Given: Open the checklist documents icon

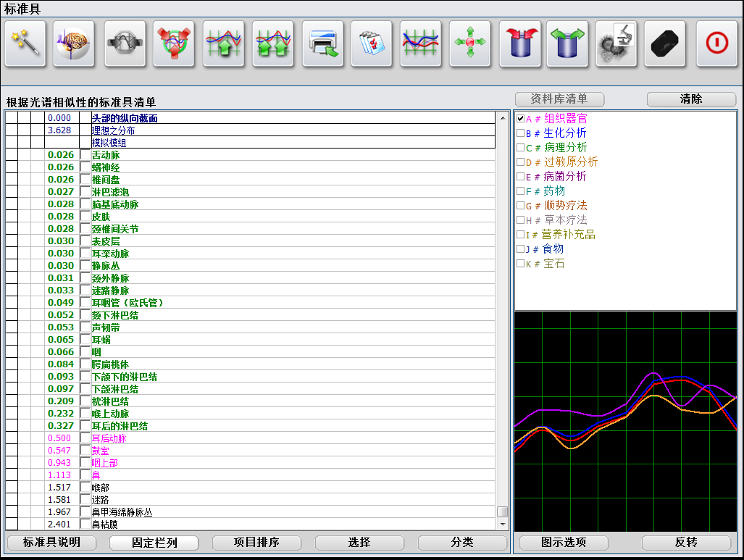Looking at the screenshot, I should point(371,43).
